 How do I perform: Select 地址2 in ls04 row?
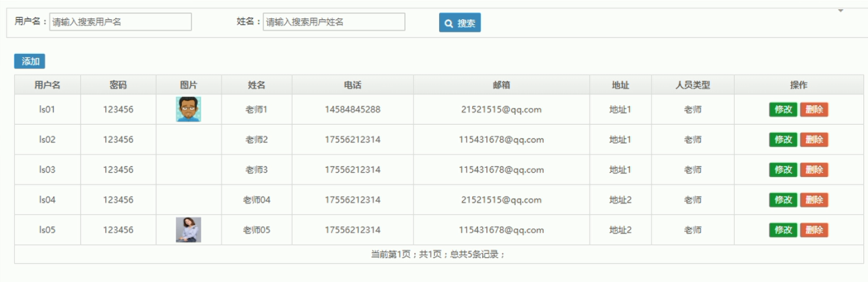tap(620, 199)
